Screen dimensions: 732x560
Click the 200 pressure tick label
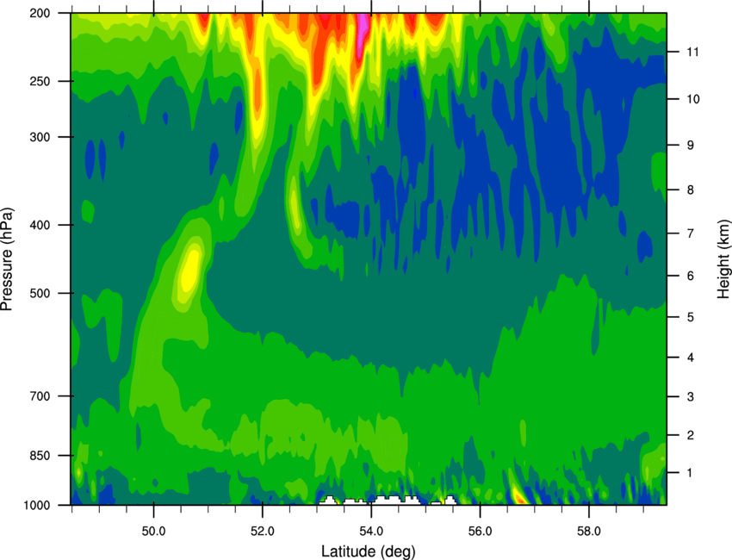point(40,13)
